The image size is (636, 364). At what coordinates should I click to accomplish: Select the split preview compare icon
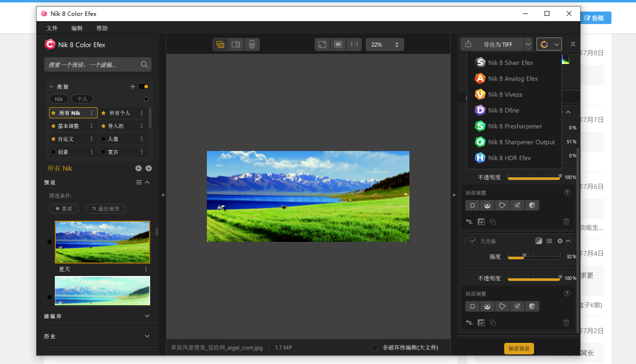pos(236,45)
